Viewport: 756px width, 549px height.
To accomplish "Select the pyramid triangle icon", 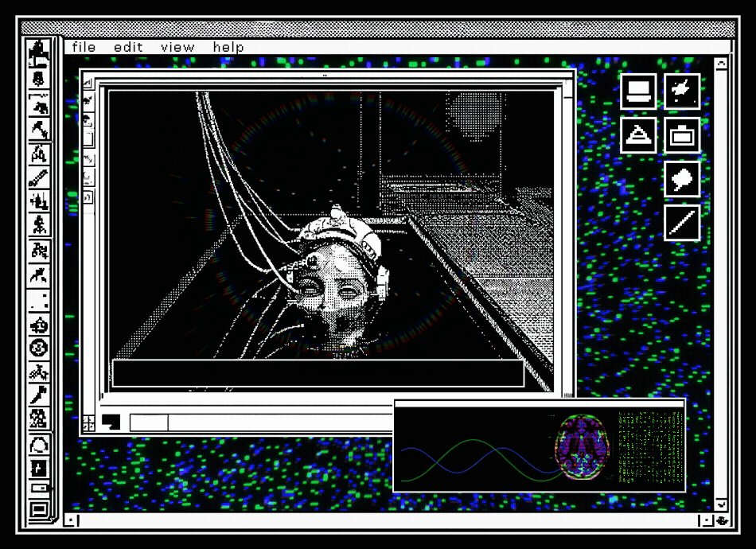I will tap(638, 135).
